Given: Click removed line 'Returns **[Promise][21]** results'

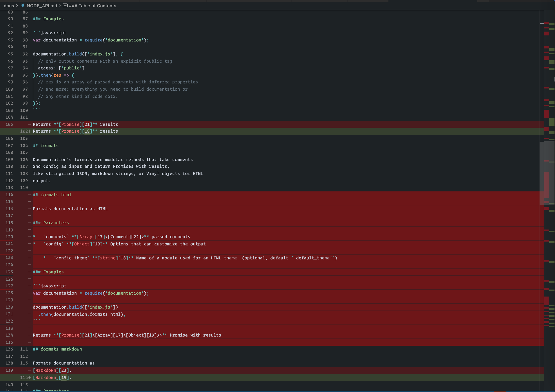Looking at the screenshot, I should click(76, 124).
